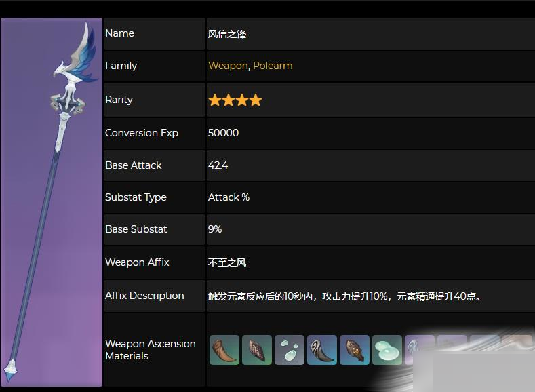This screenshot has height=392, width=535.
Task: Select the arrowhead material icon on blue background
Action: [355, 350]
